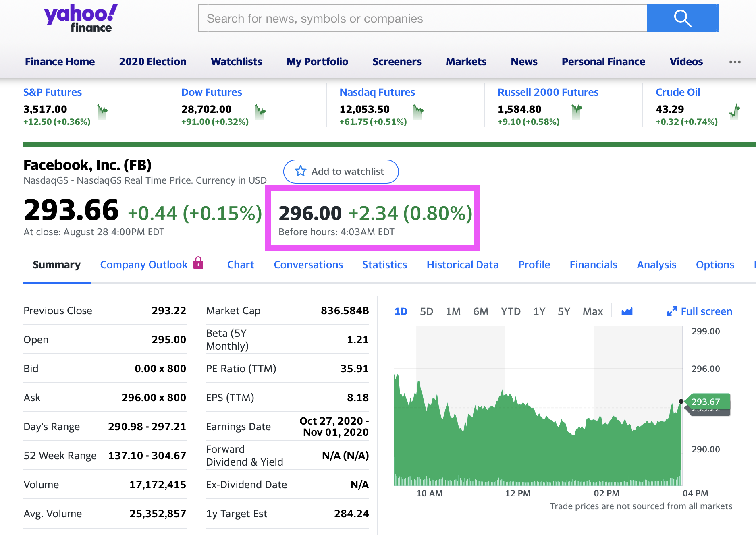Click the Dow Futures mini sparkline chart
The height and width of the screenshot is (535, 756).
pyautogui.click(x=281, y=112)
